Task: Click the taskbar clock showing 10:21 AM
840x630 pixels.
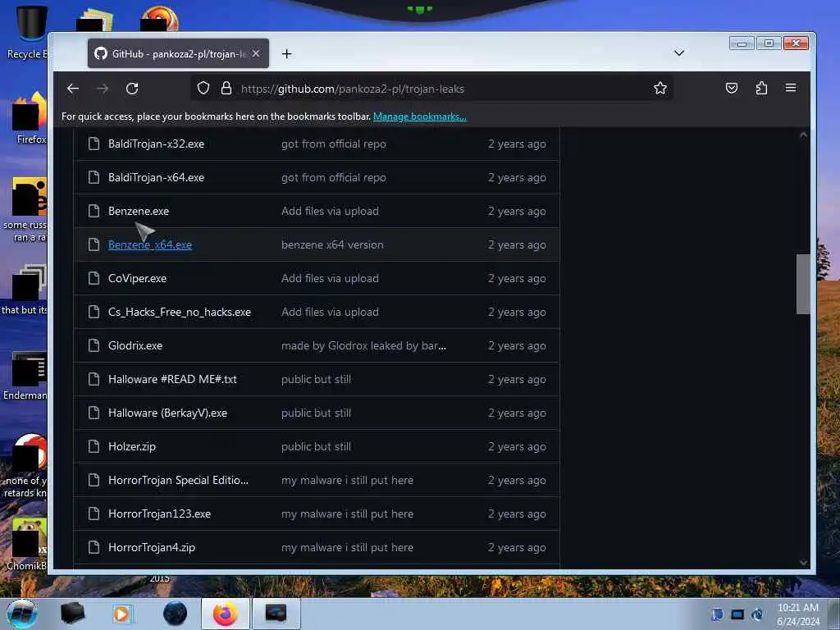Action: click(x=797, y=614)
